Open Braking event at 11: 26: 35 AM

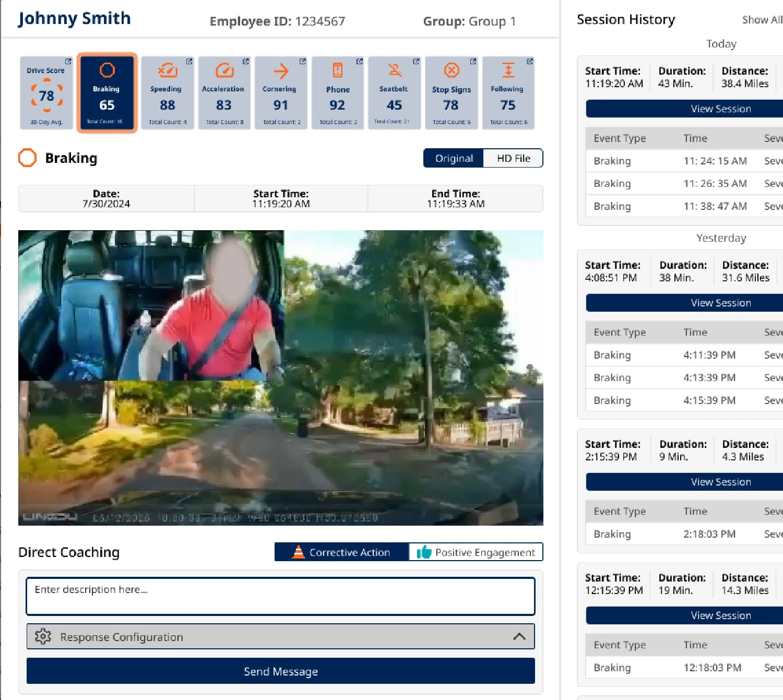(x=684, y=183)
